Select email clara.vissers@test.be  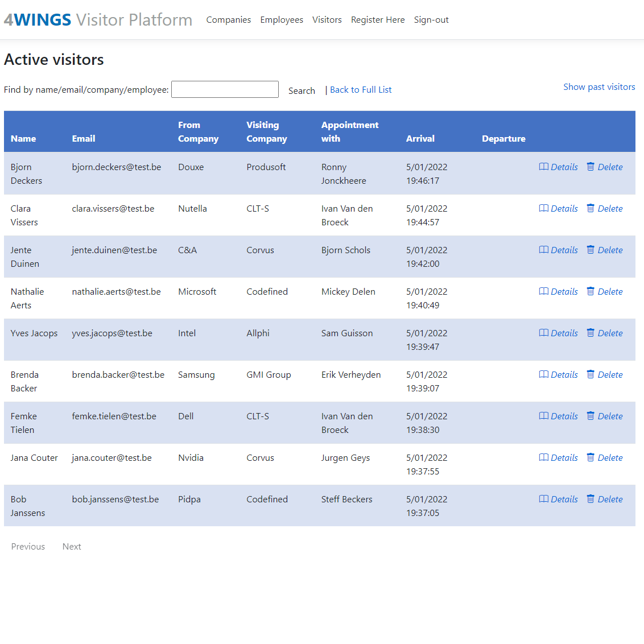(x=113, y=208)
